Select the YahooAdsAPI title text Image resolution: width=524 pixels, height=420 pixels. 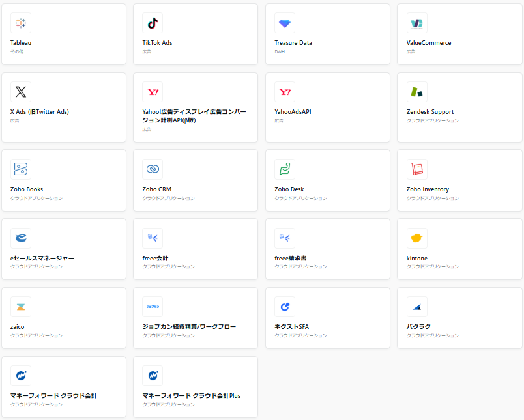pos(293,112)
